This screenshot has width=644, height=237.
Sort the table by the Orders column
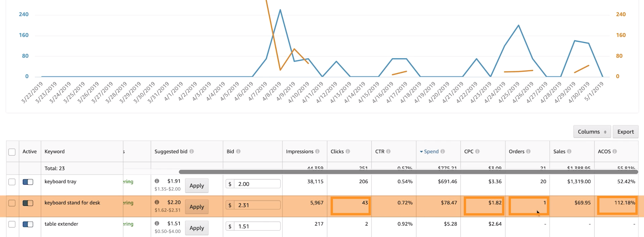pos(516,152)
